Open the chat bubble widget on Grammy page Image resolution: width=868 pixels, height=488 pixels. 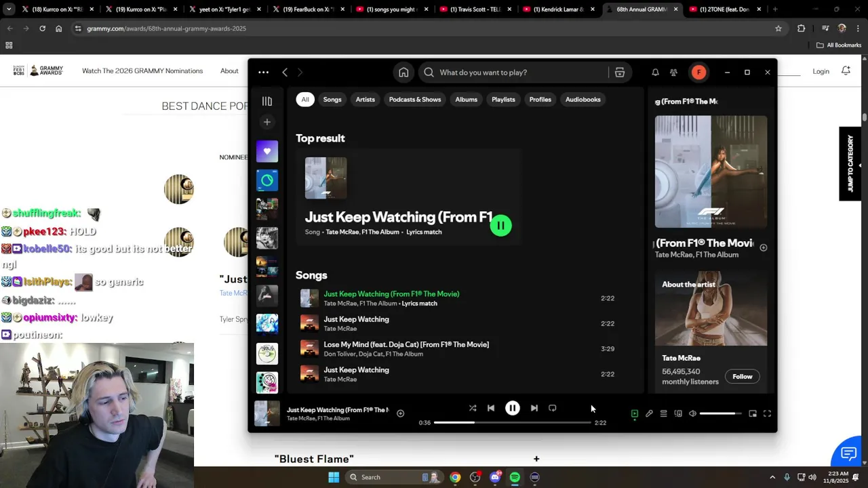(x=849, y=453)
